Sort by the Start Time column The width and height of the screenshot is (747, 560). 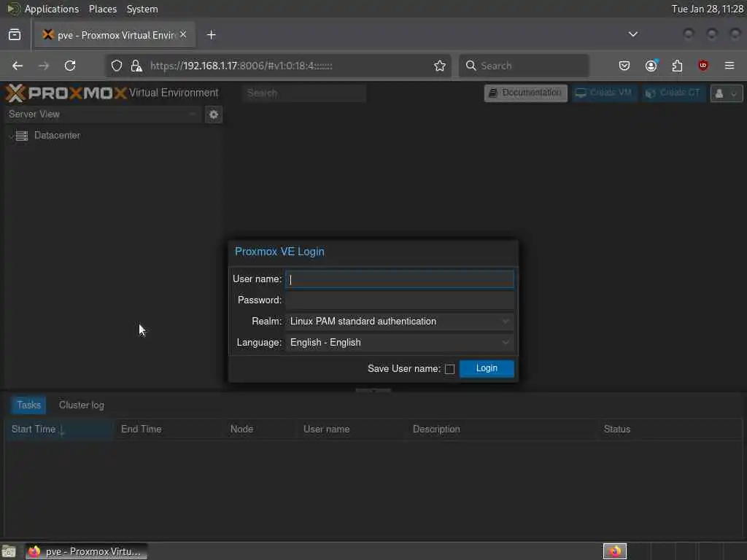coord(59,429)
